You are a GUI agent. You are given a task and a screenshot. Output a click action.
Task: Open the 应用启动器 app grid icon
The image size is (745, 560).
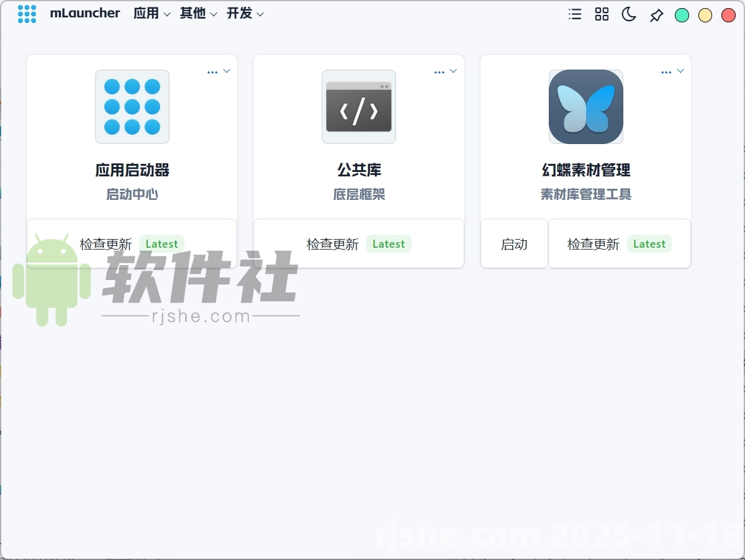pyautogui.click(x=132, y=107)
